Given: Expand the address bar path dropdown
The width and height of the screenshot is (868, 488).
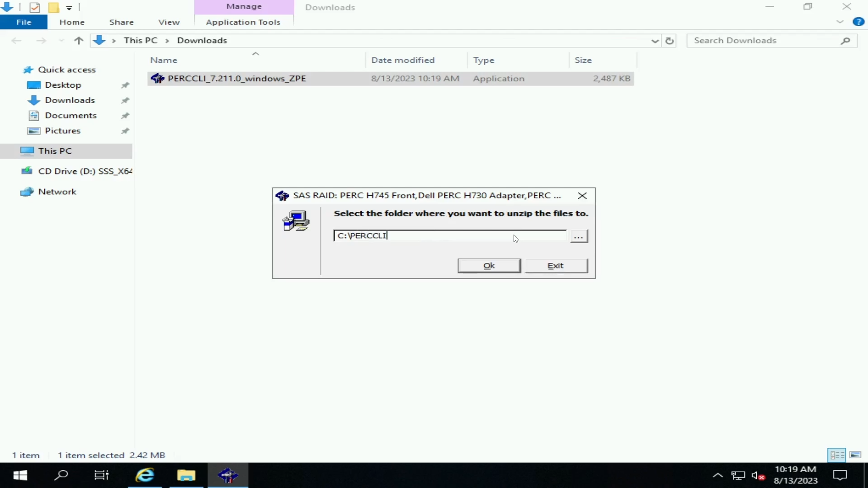Looking at the screenshot, I should pos(655,40).
